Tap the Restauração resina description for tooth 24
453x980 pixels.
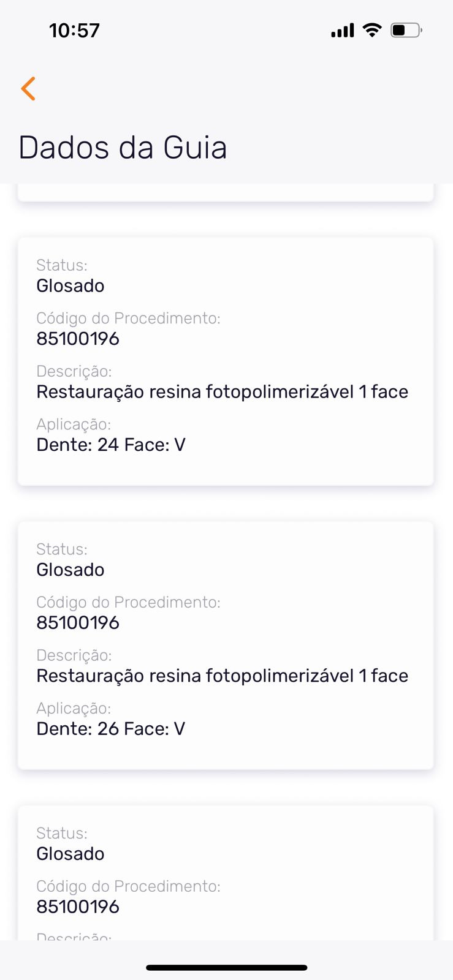click(222, 392)
